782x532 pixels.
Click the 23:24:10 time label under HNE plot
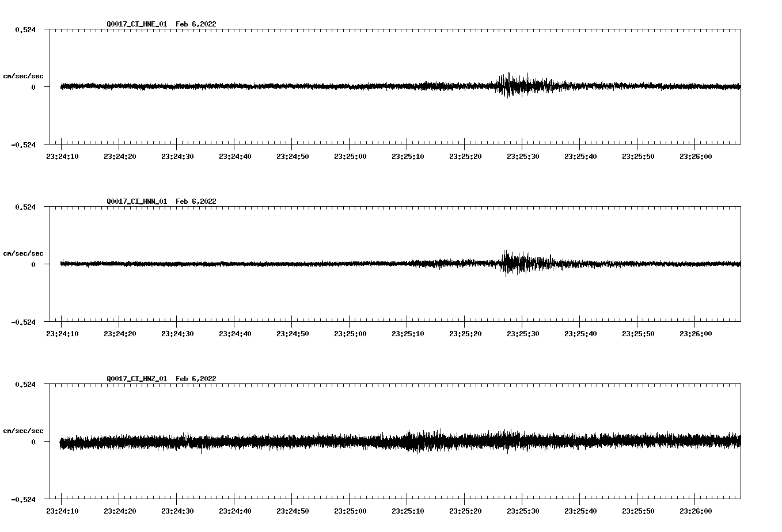(62, 157)
